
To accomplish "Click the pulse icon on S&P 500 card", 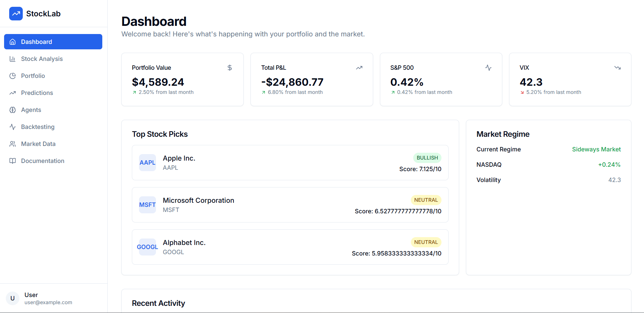I will [x=488, y=68].
